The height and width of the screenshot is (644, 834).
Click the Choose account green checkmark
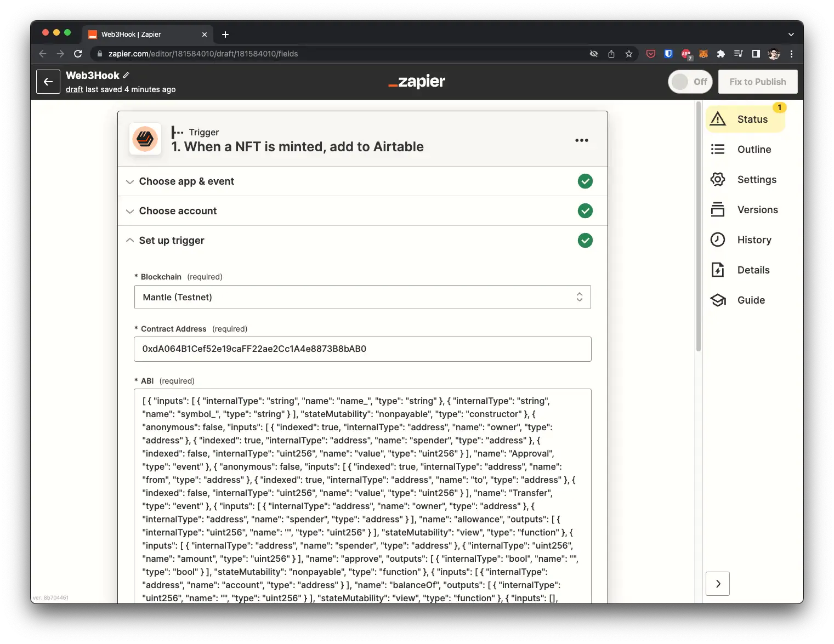click(x=585, y=211)
